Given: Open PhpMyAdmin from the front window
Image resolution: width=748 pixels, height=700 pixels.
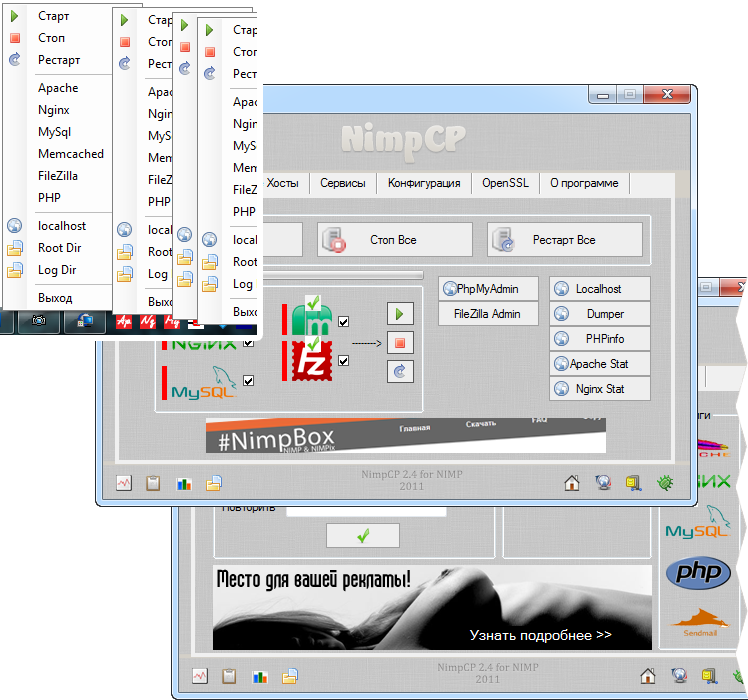Looking at the screenshot, I should click(x=489, y=289).
